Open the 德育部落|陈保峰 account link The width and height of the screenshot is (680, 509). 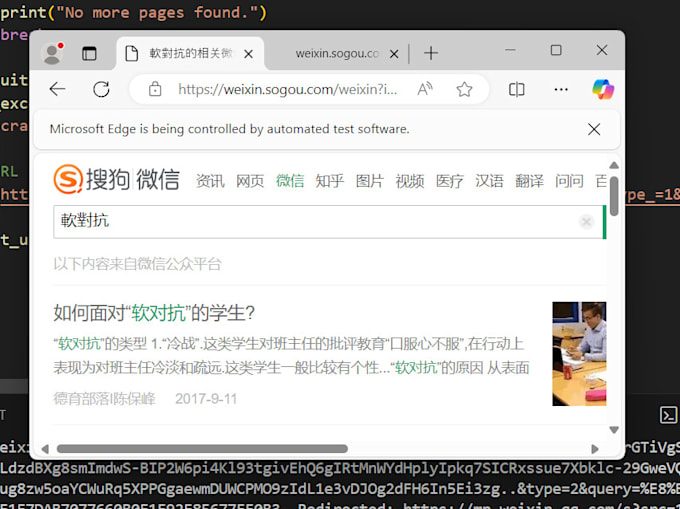[x=105, y=398]
